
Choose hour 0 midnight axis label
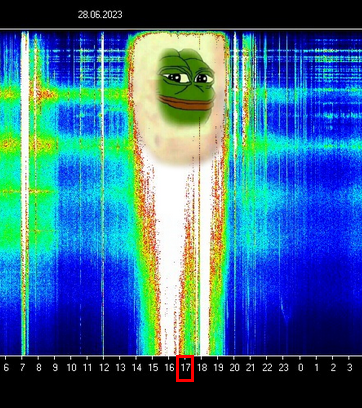[300, 368]
